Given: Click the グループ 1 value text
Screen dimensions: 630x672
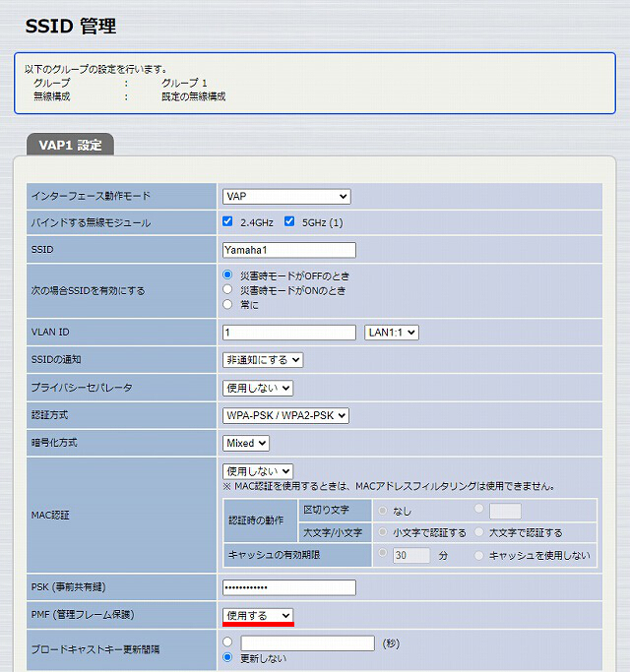Looking at the screenshot, I should pos(184,83).
